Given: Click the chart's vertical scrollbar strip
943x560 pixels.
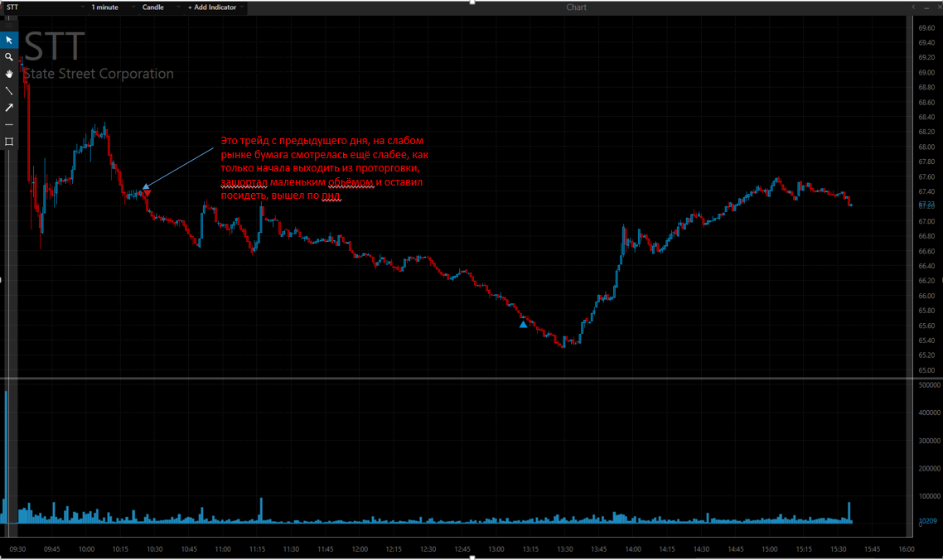Looking at the screenshot, I should [909, 277].
